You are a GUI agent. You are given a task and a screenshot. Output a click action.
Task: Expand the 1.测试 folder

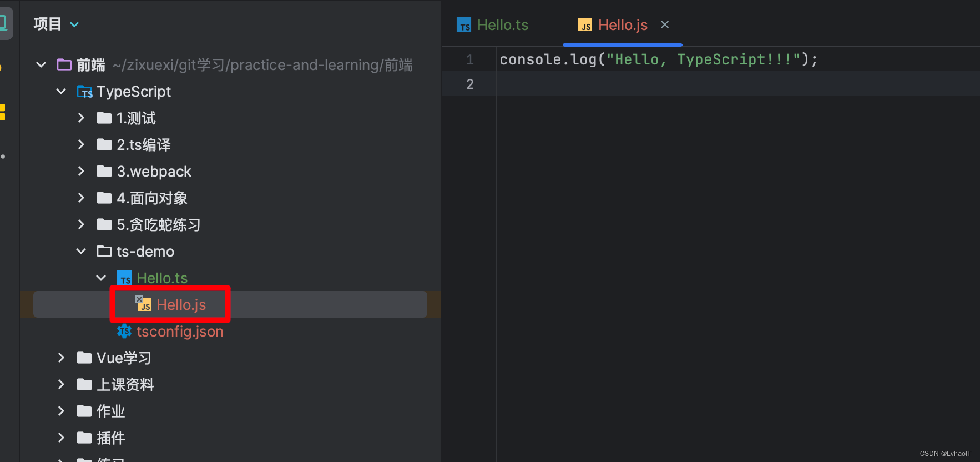pos(81,118)
